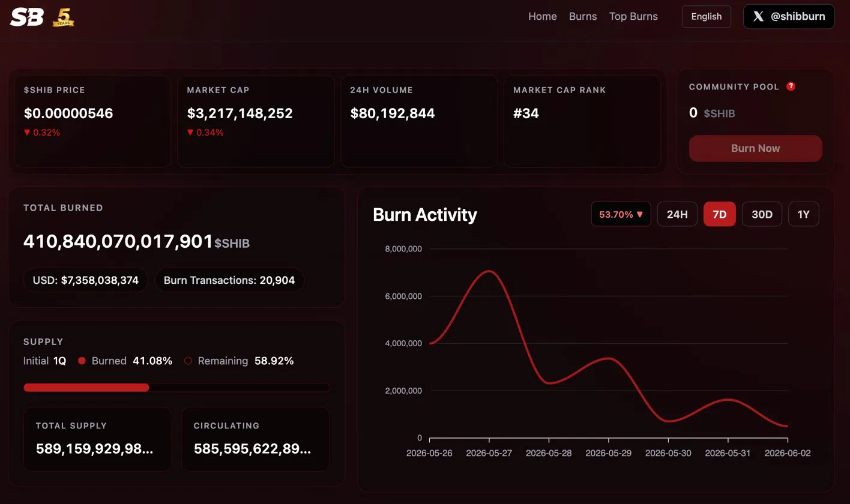Click the Initial 1Q supply label

pos(44,361)
